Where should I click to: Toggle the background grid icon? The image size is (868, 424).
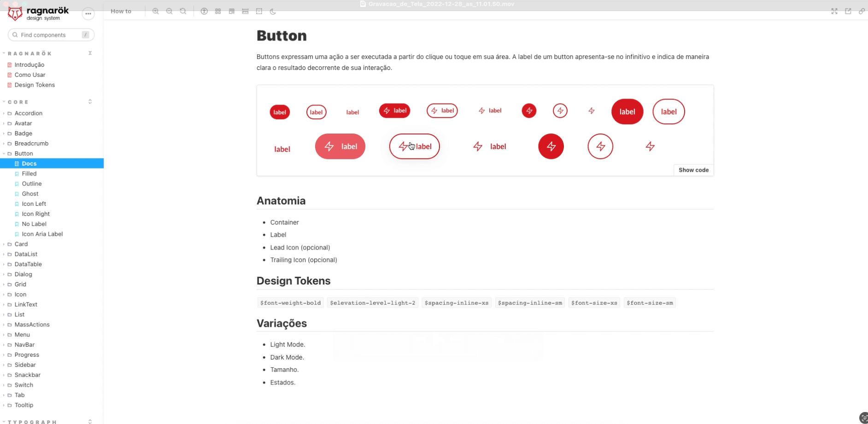[218, 12]
